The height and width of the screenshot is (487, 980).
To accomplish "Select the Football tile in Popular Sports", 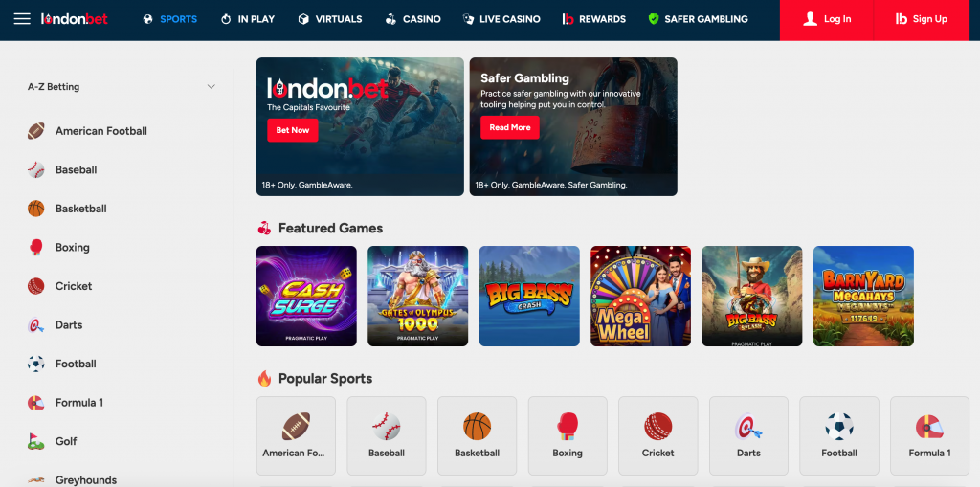I will point(839,435).
